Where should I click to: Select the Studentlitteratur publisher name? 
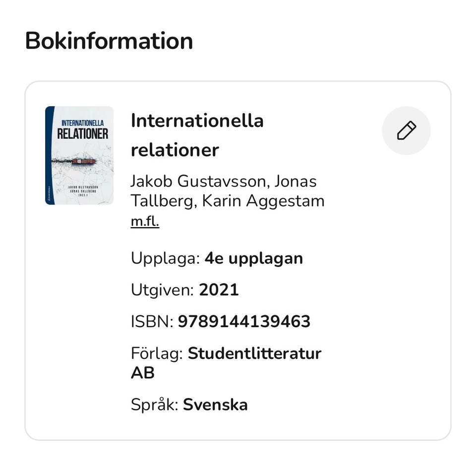coord(254,353)
